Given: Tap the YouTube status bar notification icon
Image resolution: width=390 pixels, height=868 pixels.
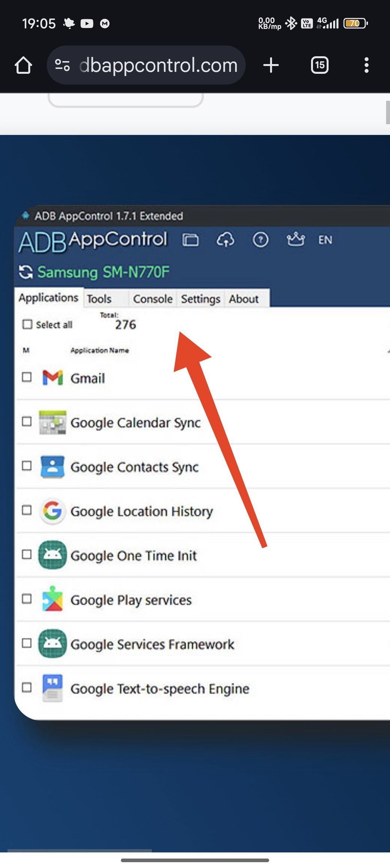Looking at the screenshot, I should pos(87,24).
